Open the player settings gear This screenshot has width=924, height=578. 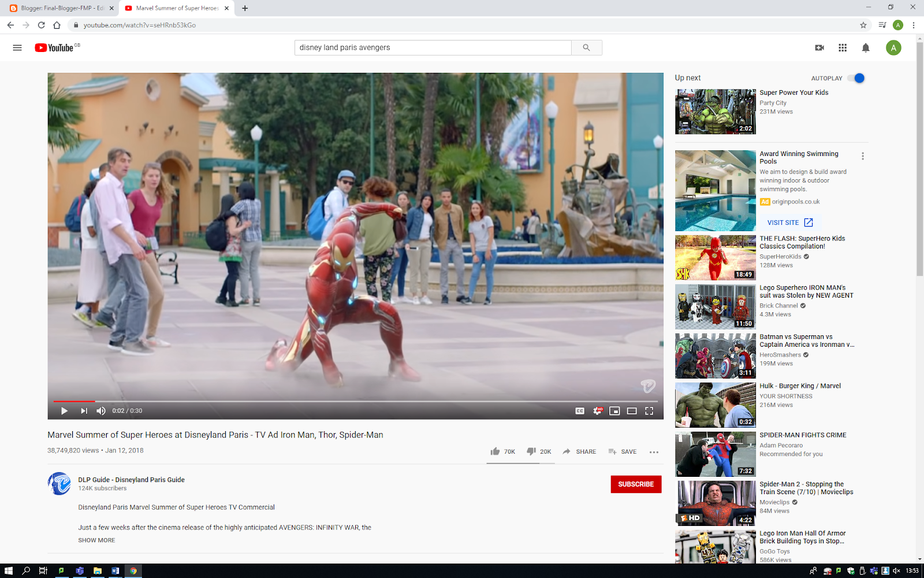coord(598,411)
